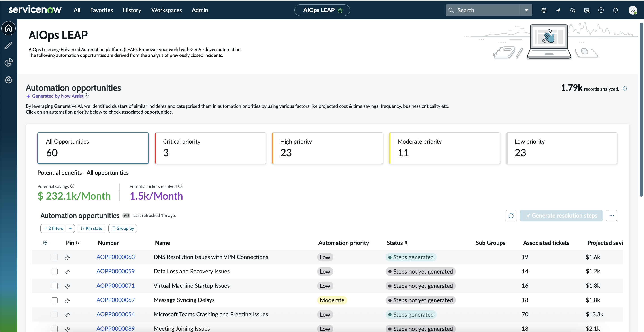The width and height of the screenshot is (644, 332).
Task: Open Now Assist sparkle icon in header
Action: click(x=558, y=10)
